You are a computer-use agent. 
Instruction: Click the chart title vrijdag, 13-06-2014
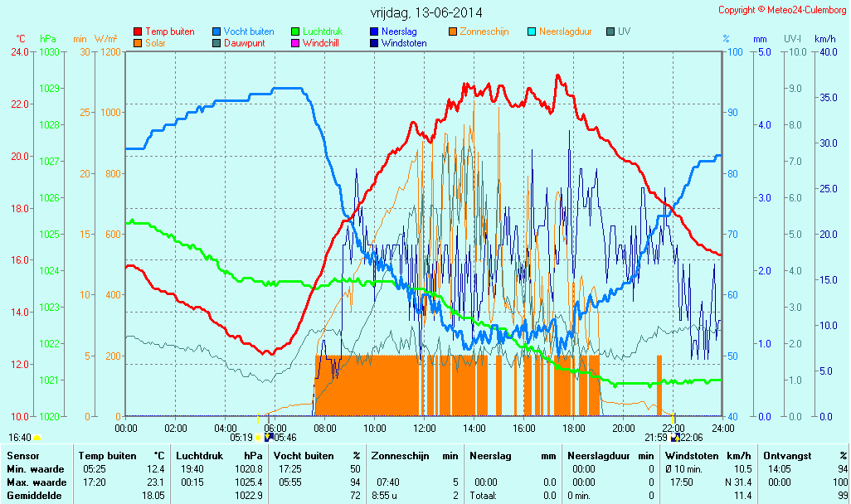tap(425, 12)
